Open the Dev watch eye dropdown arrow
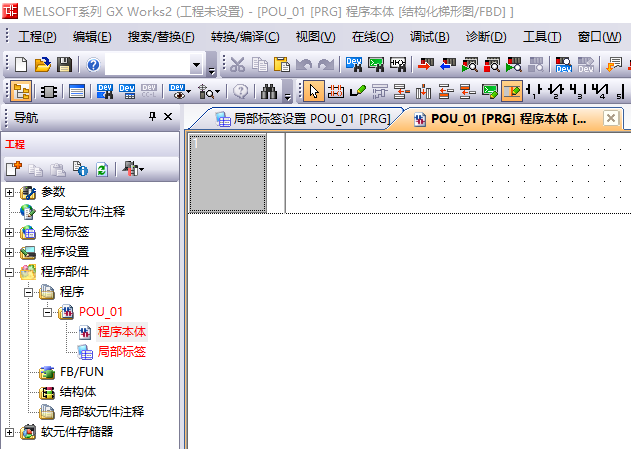The image size is (631, 449). 189,92
